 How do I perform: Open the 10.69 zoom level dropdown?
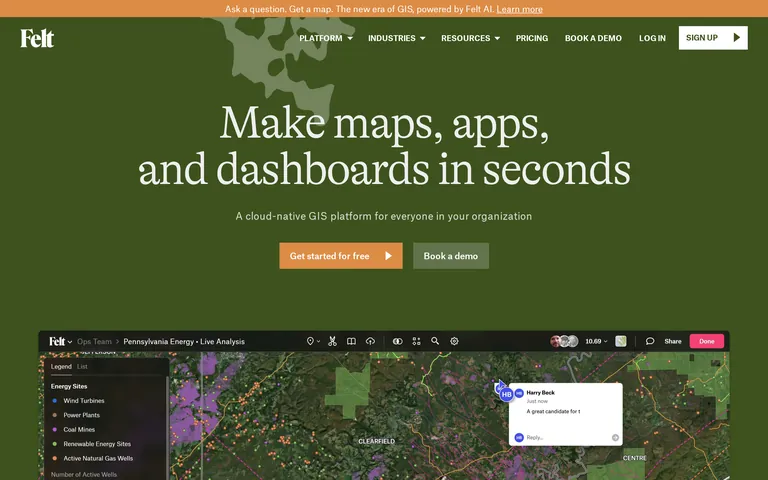click(x=596, y=341)
